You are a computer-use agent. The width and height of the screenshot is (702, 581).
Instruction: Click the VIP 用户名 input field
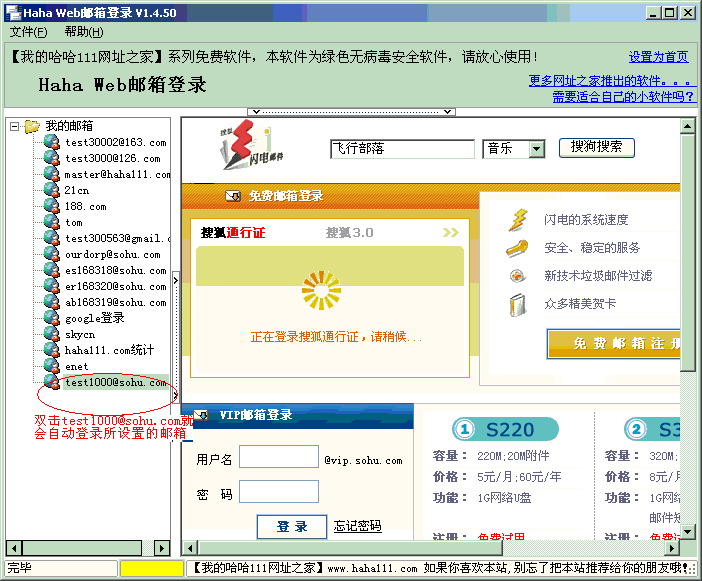[279, 457]
